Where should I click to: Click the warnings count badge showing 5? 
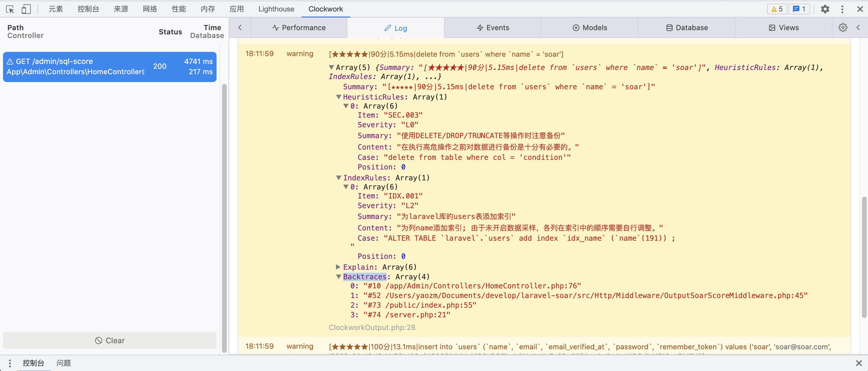(x=777, y=9)
